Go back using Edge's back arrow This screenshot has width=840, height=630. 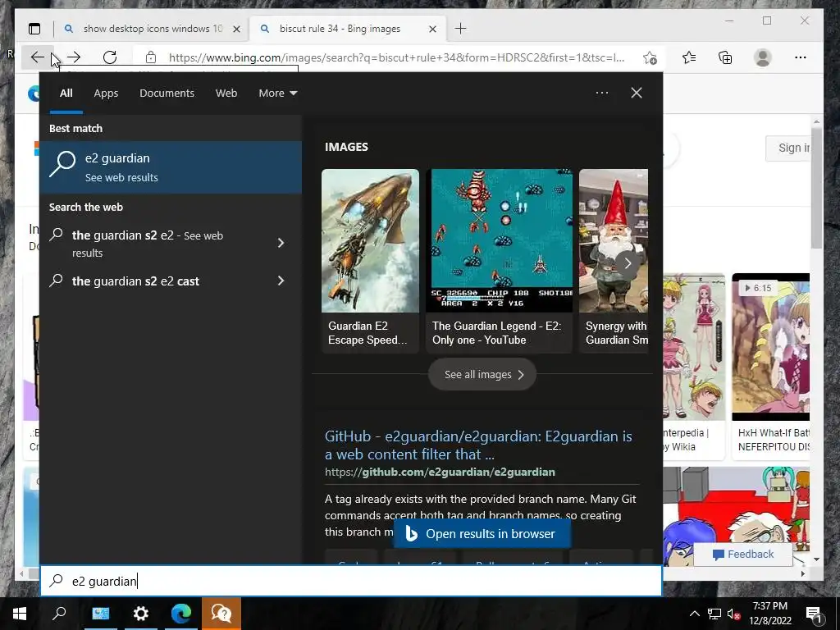pyautogui.click(x=37, y=57)
